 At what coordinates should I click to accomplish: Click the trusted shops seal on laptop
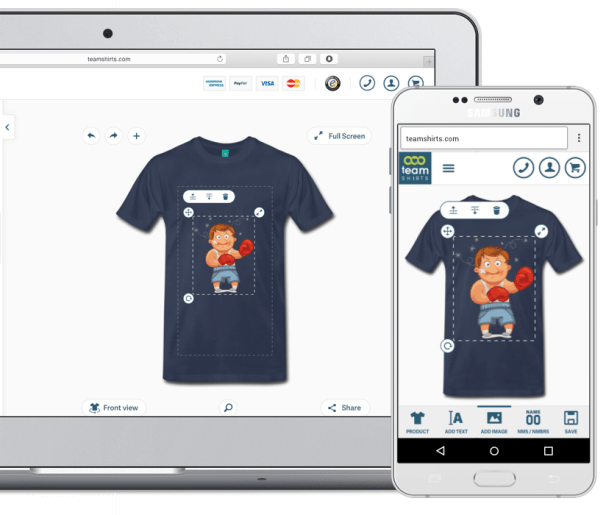(x=332, y=83)
